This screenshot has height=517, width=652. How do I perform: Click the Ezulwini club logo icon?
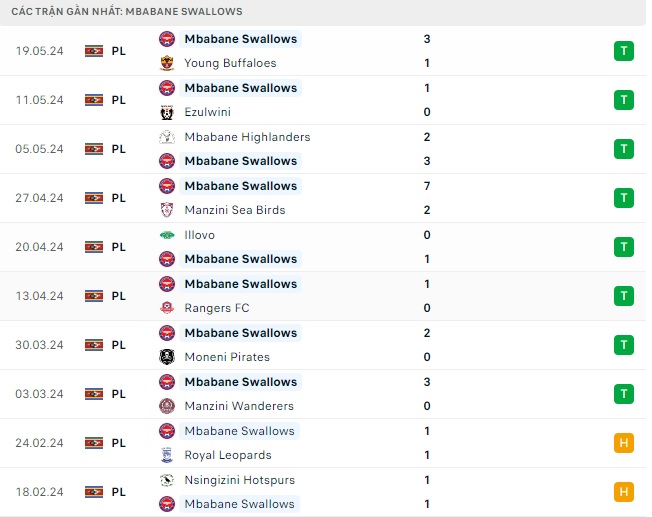click(x=167, y=112)
